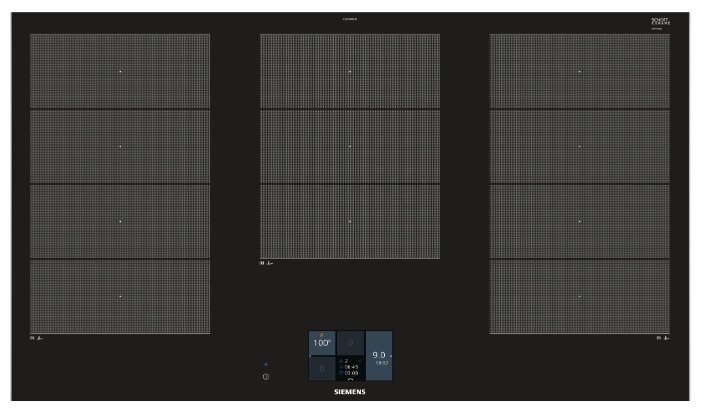
Task: Select the dark tile showing 0 at top center
Action: (350, 343)
